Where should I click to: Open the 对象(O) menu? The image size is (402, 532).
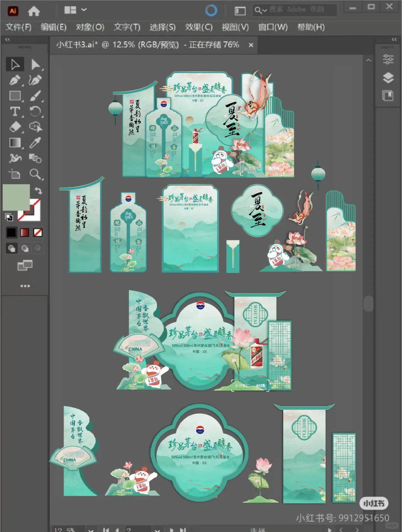(x=90, y=27)
